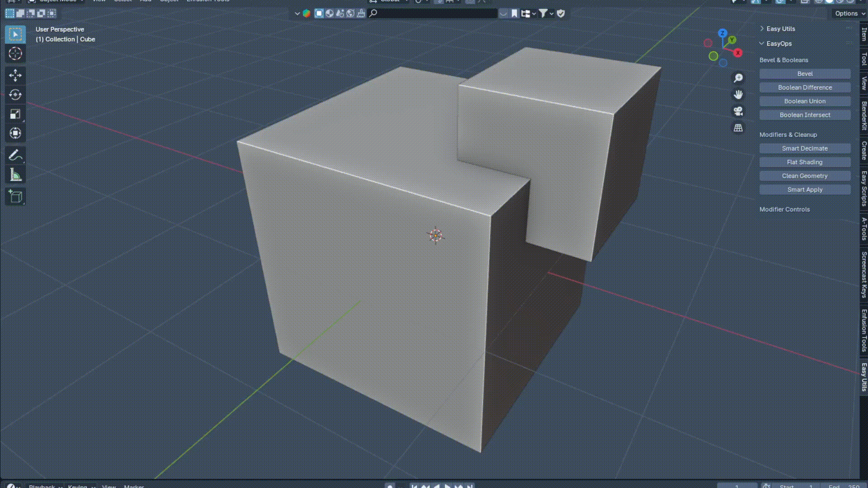The image size is (868, 488).
Task: Click the Flat Shading button
Action: (805, 162)
